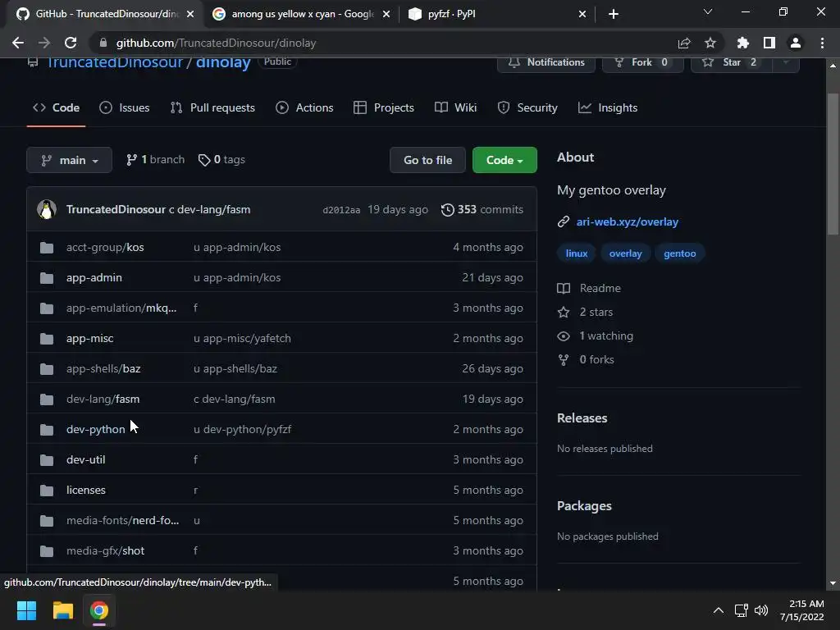Viewport: 840px width, 630px height.
Task: Open TruncatedDinosour's avatar image
Action: [x=47, y=209]
